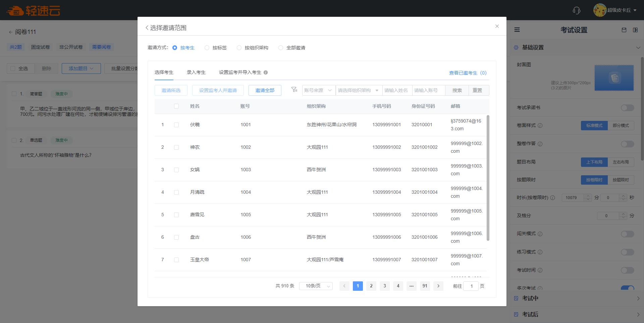Close the invitation dialog
Image resolution: width=644 pixels, height=323 pixels.
click(497, 26)
